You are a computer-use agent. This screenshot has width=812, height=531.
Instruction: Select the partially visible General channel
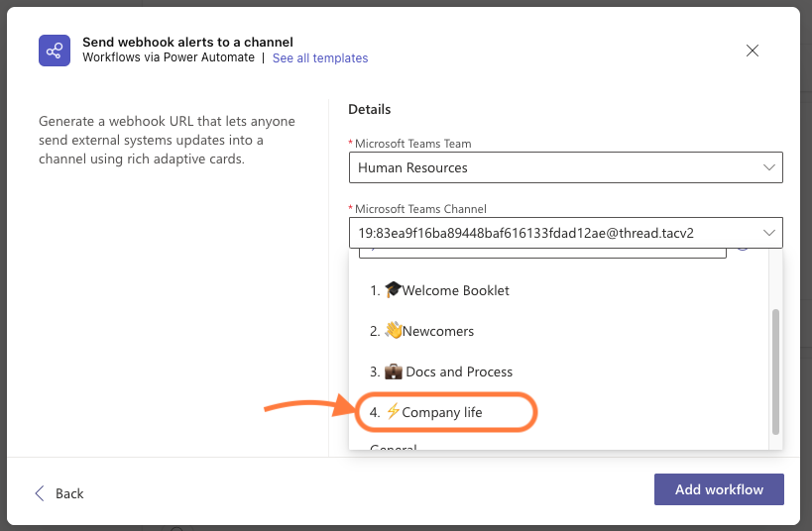click(393, 449)
